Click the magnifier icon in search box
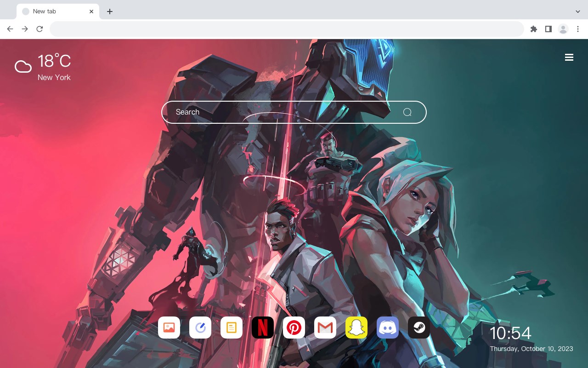588x368 pixels. tap(407, 112)
